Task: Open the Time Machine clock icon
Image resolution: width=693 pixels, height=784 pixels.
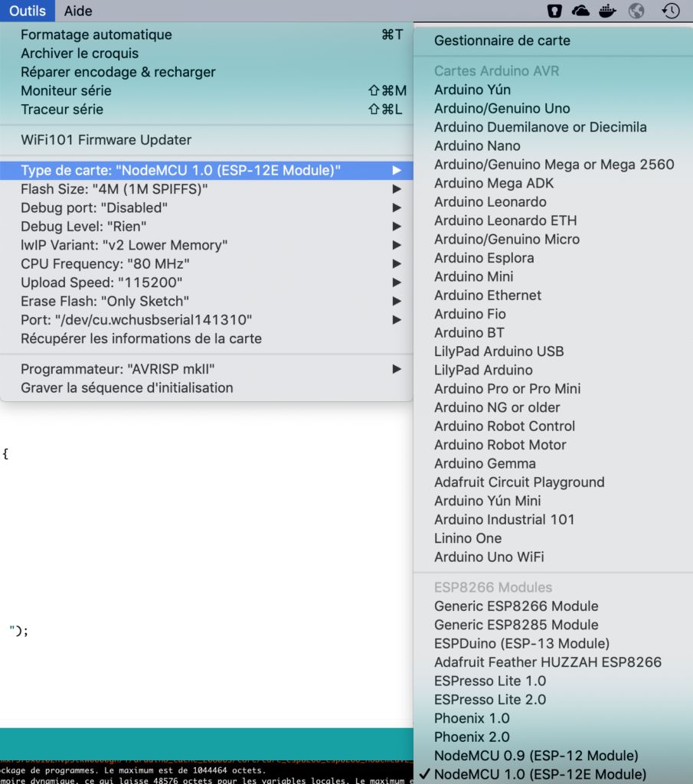Action: [x=671, y=11]
